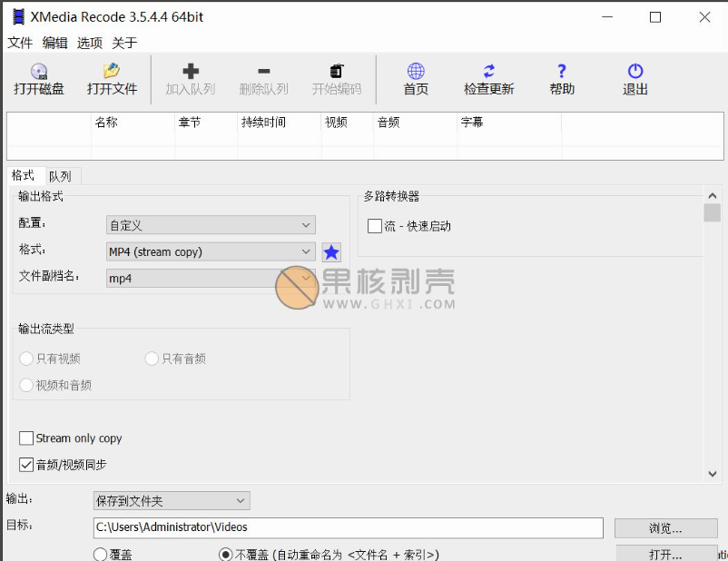Click the Open File (打开文件) toolbar icon
Screen dimensions: 728x561
pos(112,71)
